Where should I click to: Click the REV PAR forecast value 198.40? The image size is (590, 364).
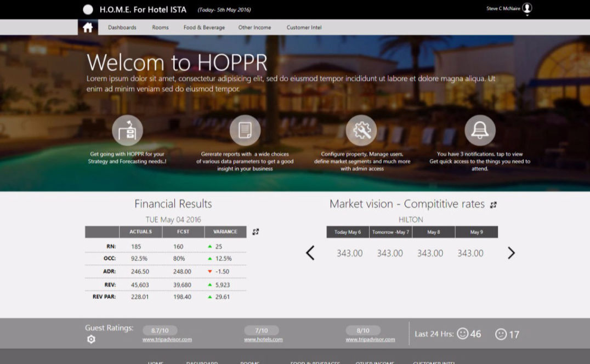pos(182,297)
